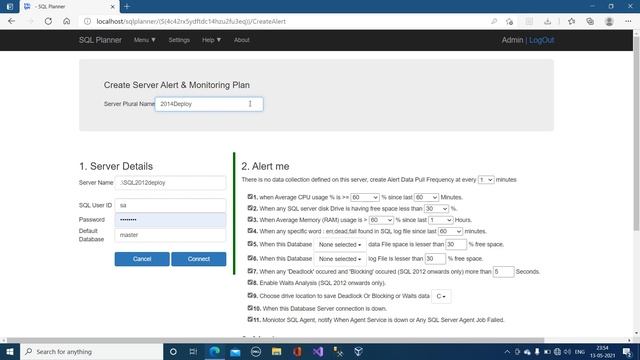Open browser Settings and more ellipsis
This screenshot has width=640, height=360.
(628, 21)
